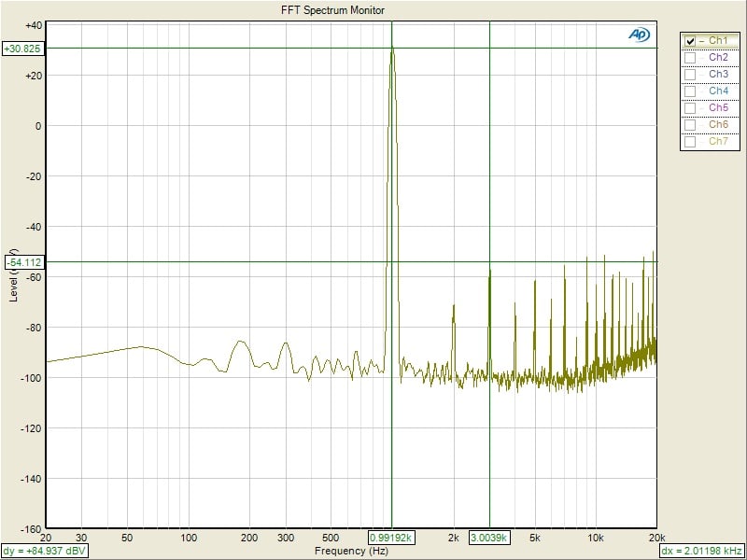Click the dx = 2.01198 kHz readout
Screen dimensions: 747x560
point(700,552)
